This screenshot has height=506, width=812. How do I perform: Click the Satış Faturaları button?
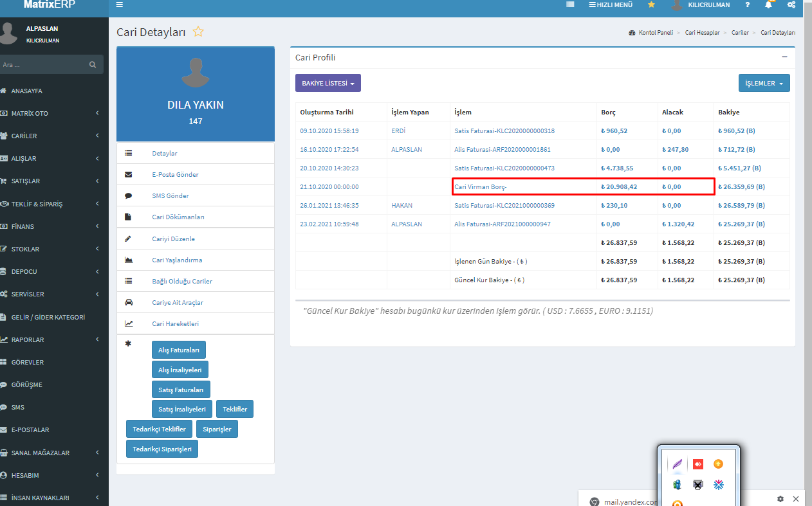(181, 390)
